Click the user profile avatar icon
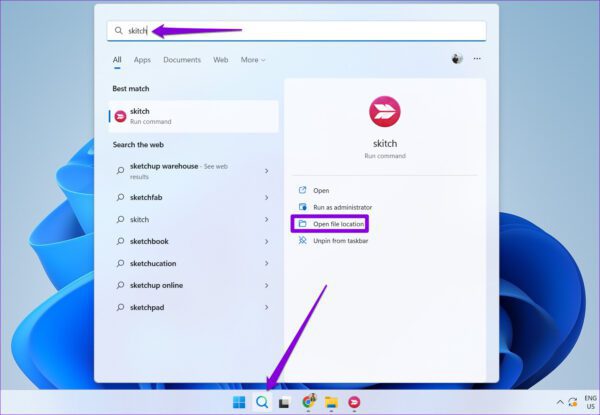This screenshot has width=600, height=415. 457,59
